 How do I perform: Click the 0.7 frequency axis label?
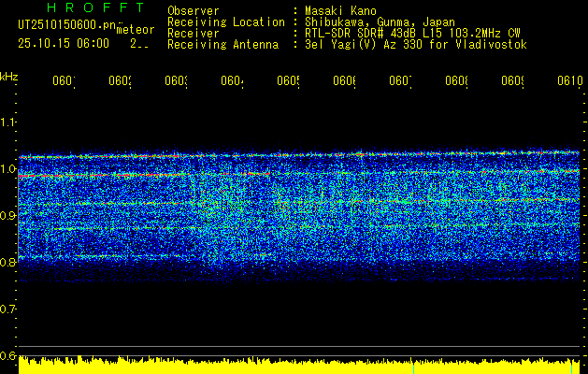click(7, 309)
